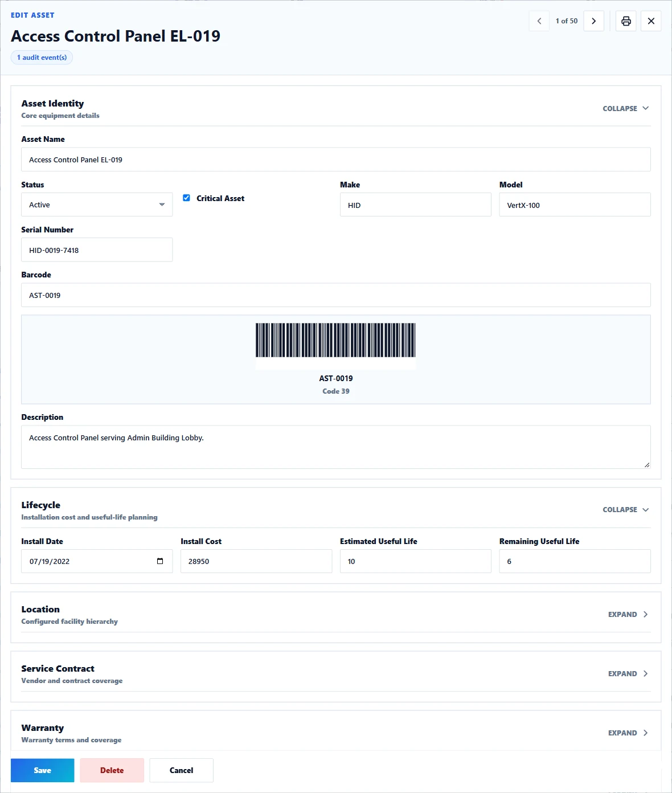Close the Edit Asset dialog
Viewport: 672px width, 793px height.
click(x=651, y=21)
